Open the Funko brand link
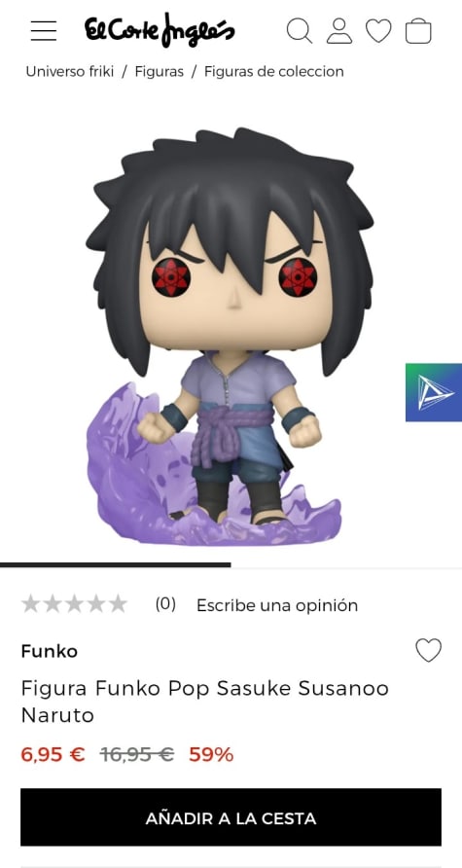Screen dimensions: 462x868 50,651
